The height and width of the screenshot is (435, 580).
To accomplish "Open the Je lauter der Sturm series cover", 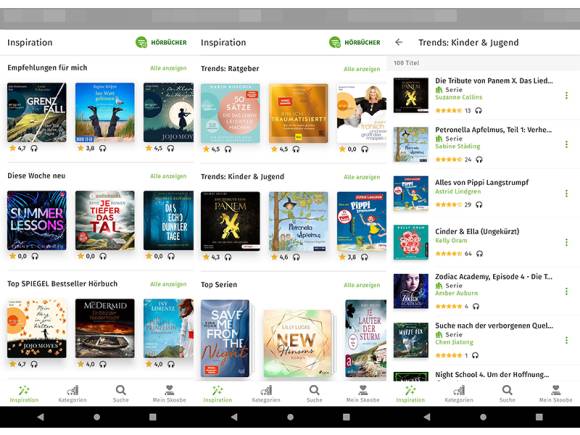I will pyautogui.click(x=366, y=338).
